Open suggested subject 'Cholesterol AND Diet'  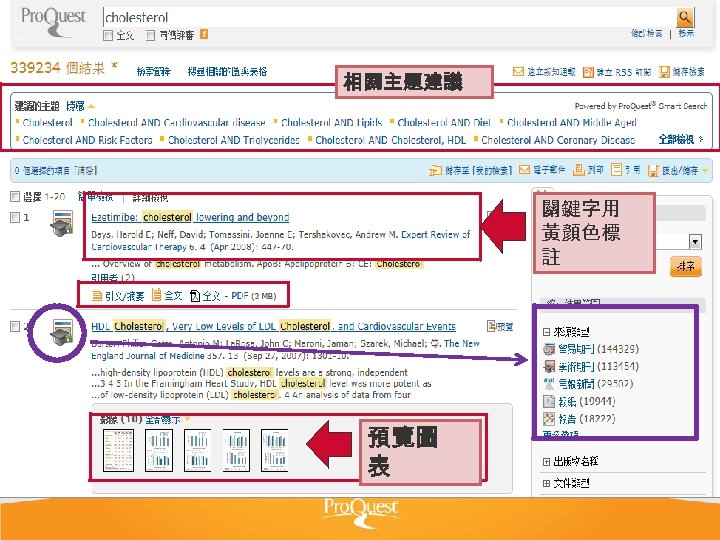coord(444,123)
